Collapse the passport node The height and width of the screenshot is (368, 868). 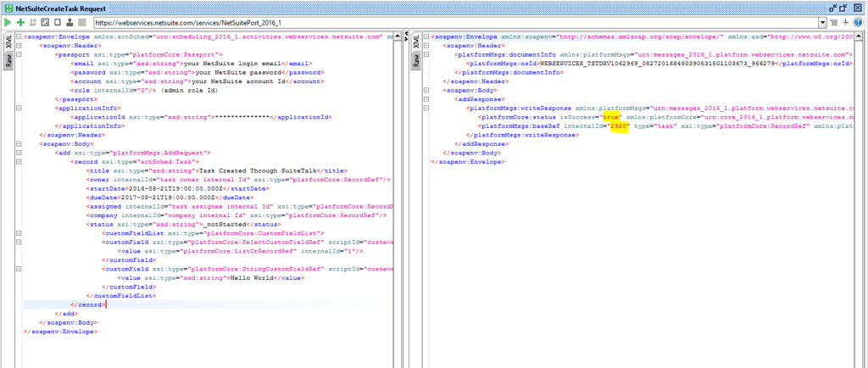point(19,55)
